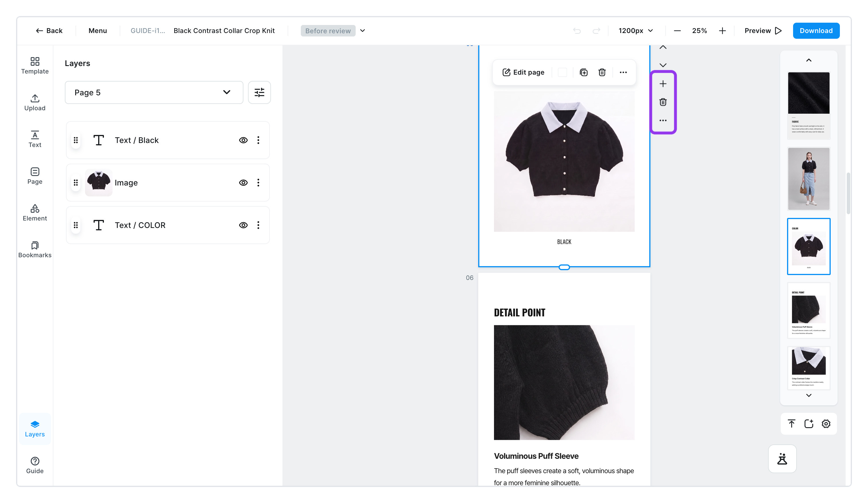Click the page background color swatch
868x503 pixels.
click(x=562, y=72)
